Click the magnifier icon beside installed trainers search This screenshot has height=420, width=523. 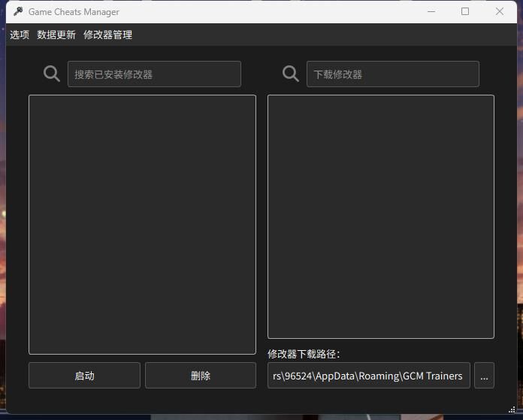52,74
